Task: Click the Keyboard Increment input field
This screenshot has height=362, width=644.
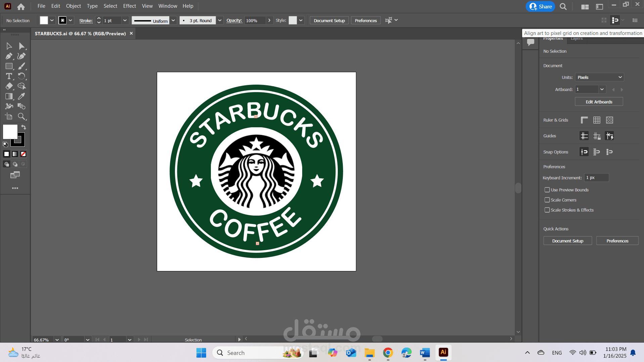Action: click(597, 178)
